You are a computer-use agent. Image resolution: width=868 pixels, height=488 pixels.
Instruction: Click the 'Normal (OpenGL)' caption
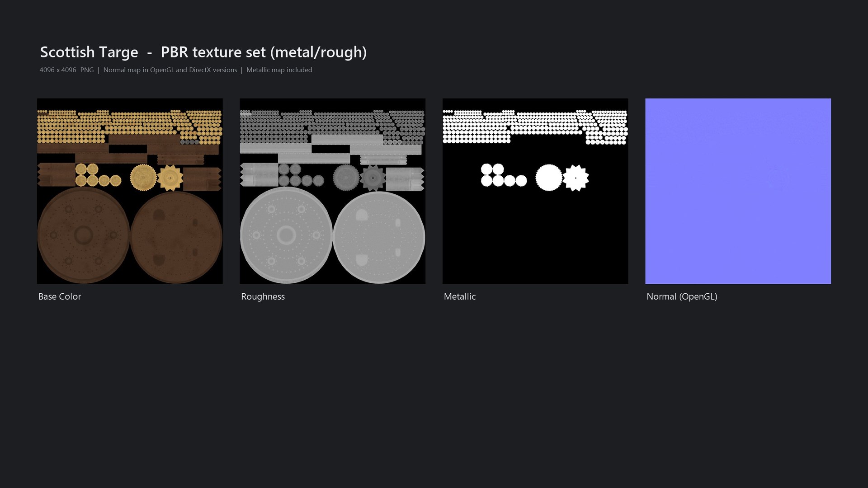click(x=682, y=296)
